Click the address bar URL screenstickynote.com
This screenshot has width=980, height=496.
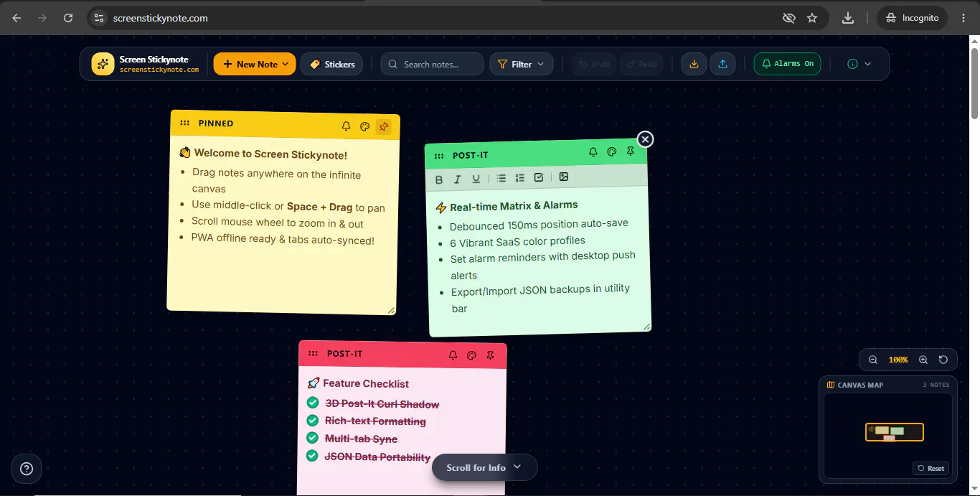tap(161, 18)
